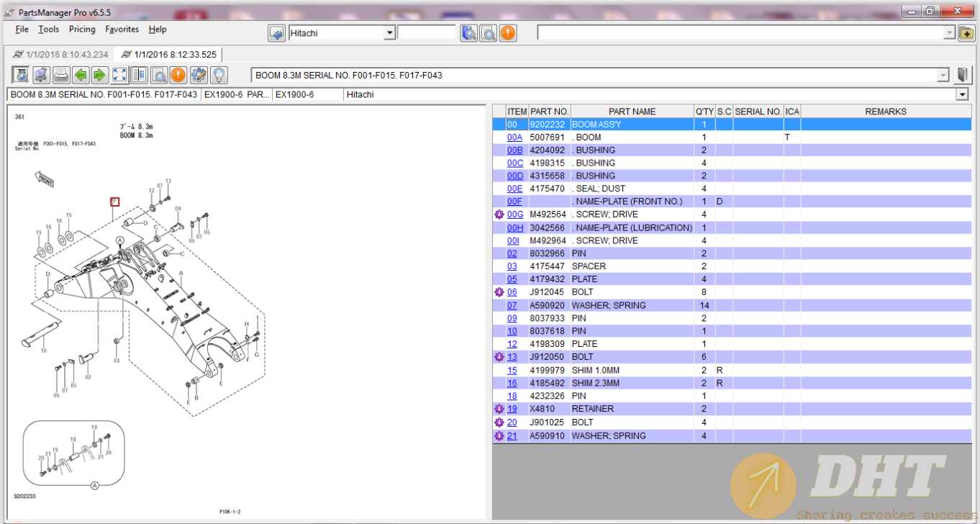The image size is (980, 524).
Task: Click the search input next to Hitachi
Action: [427, 33]
